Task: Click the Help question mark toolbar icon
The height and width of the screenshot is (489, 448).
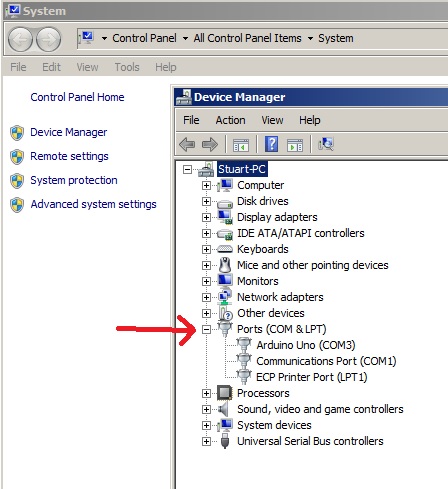Action: [271, 144]
